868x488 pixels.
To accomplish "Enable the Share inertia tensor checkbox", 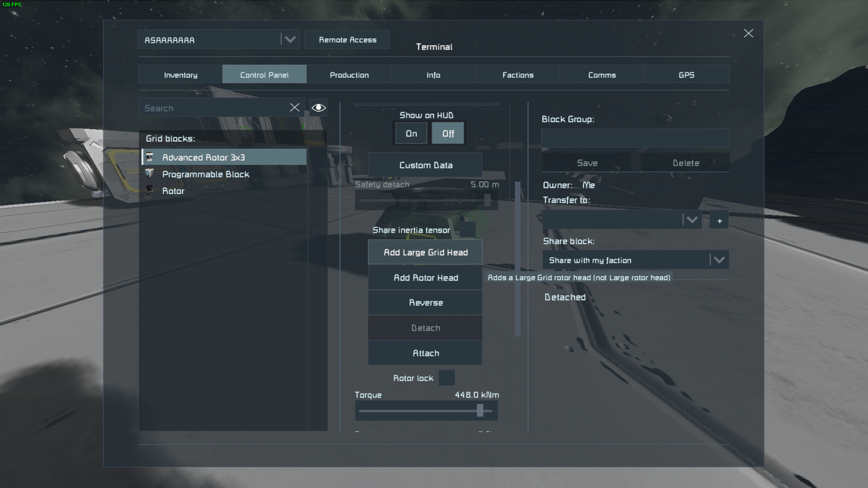I will tap(467, 230).
